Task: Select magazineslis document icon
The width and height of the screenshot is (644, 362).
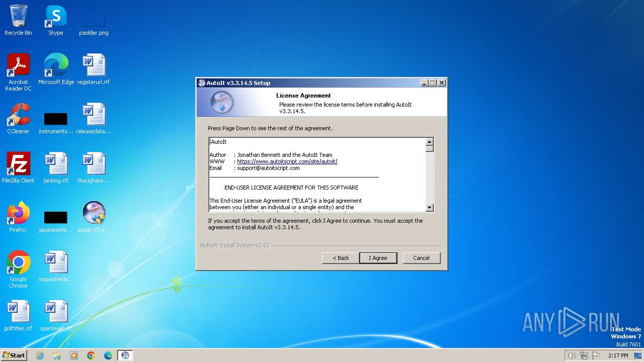Action: click(x=56, y=266)
